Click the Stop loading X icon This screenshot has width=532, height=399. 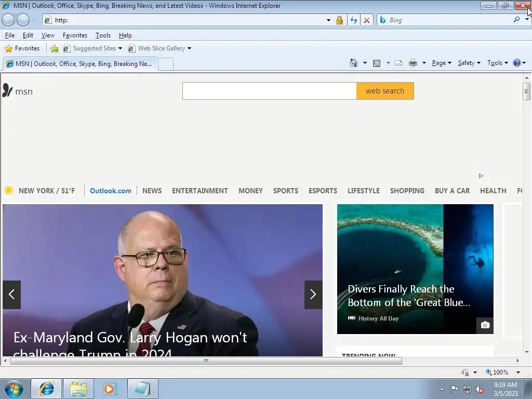click(367, 20)
